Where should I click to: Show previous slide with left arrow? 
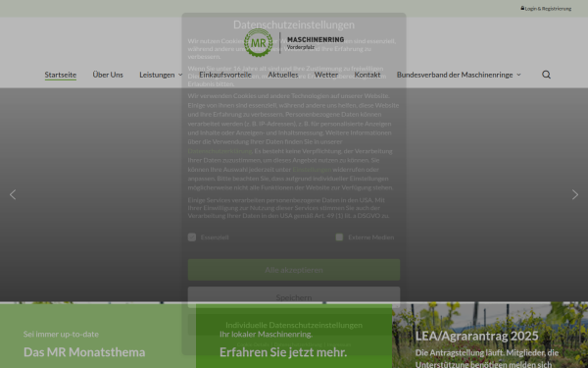(x=13, y=194)
